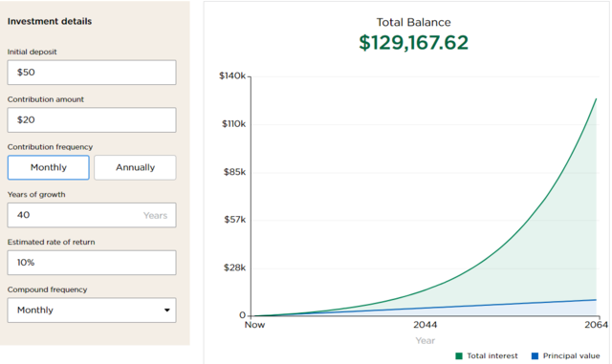Click the 2064 x-axis label
Viewport: 612px width, 364px height.
click(596, 325)
